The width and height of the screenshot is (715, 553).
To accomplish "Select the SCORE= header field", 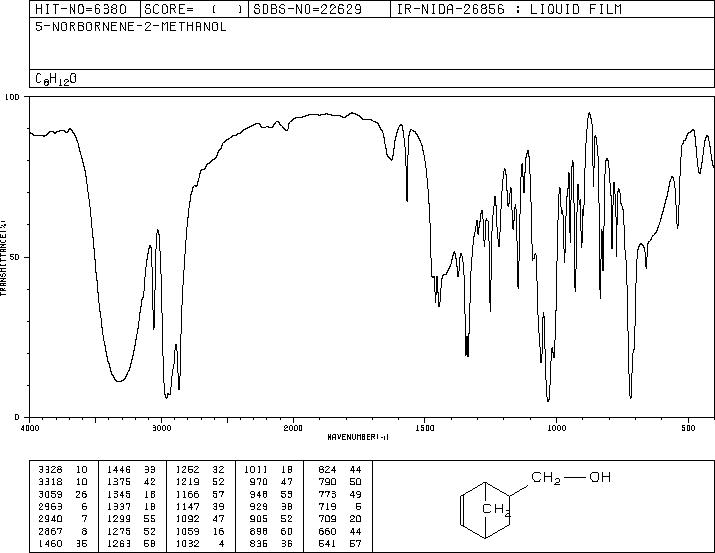I will click(194, 9).
